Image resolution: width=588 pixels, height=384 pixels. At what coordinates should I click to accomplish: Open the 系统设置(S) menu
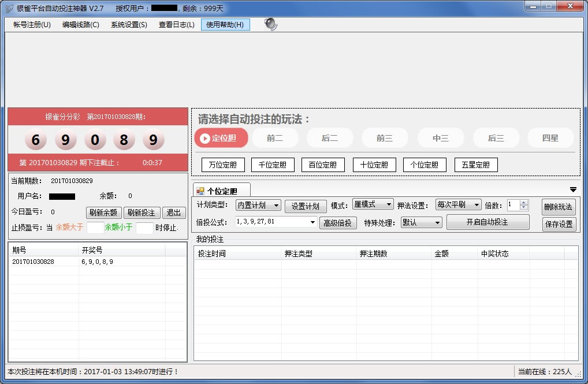(x=129, y=25)
